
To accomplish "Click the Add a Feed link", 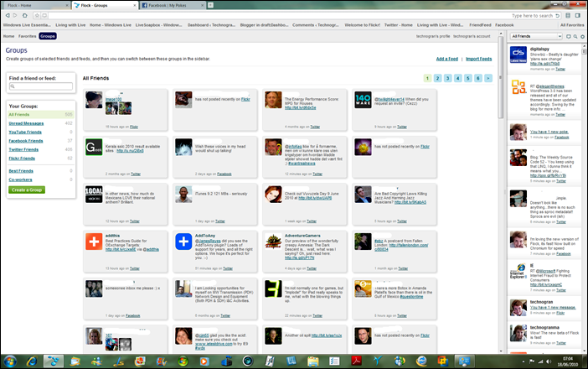I will click(x=447, y=59).
